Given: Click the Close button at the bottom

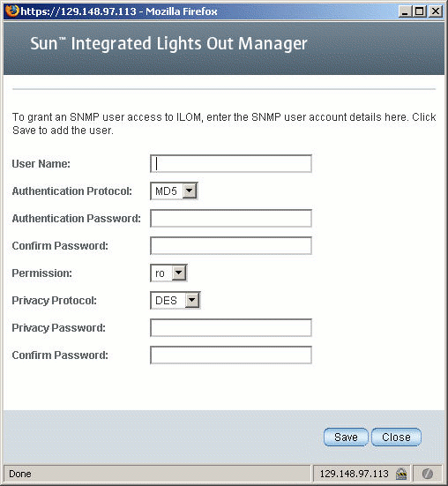Looking at the screenshot, I should click(x=396, y=437).
